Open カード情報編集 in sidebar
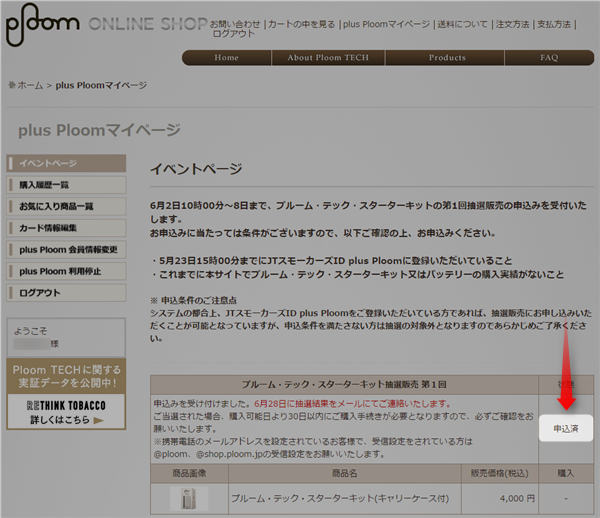This screenshot has height=518, width=600. (66, 228)
